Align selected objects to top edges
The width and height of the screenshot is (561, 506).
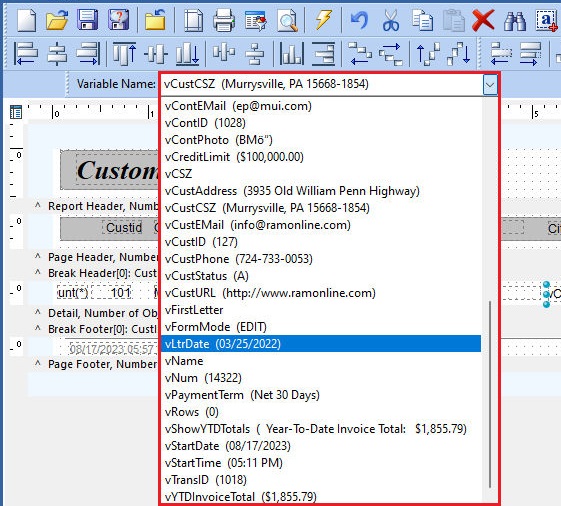tap(124, 54)
